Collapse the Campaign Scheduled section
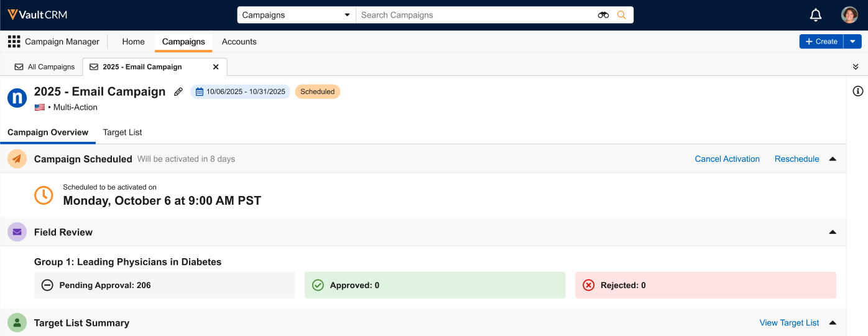This screenshot has height=336, width=868. tap(833, 159)
